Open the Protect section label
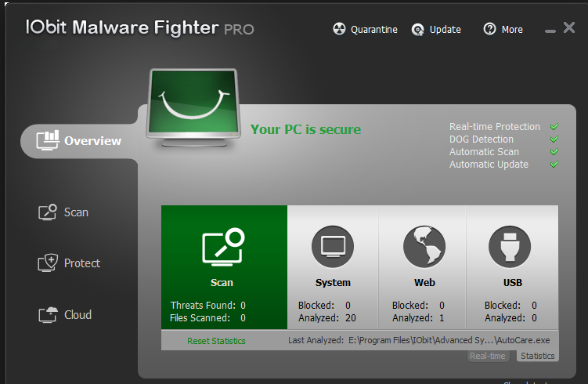This screenshot has width=588, height=384. tap(82, 263)
